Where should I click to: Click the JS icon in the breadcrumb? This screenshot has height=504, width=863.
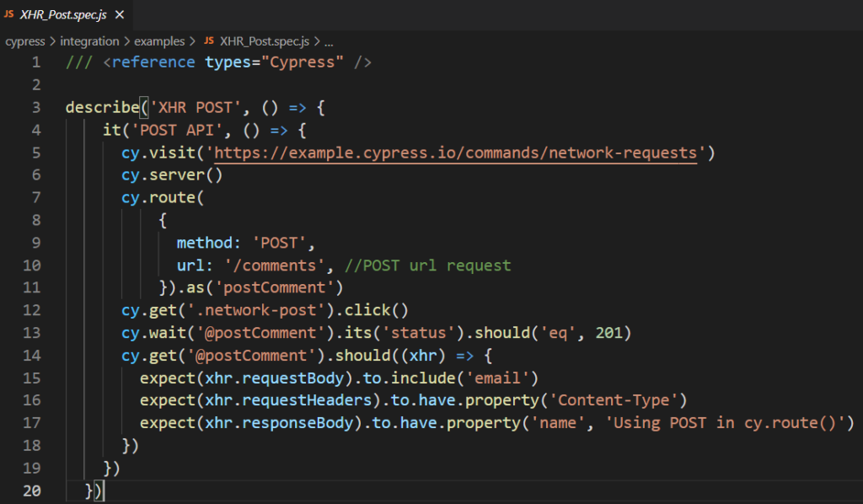click(209, 40)
